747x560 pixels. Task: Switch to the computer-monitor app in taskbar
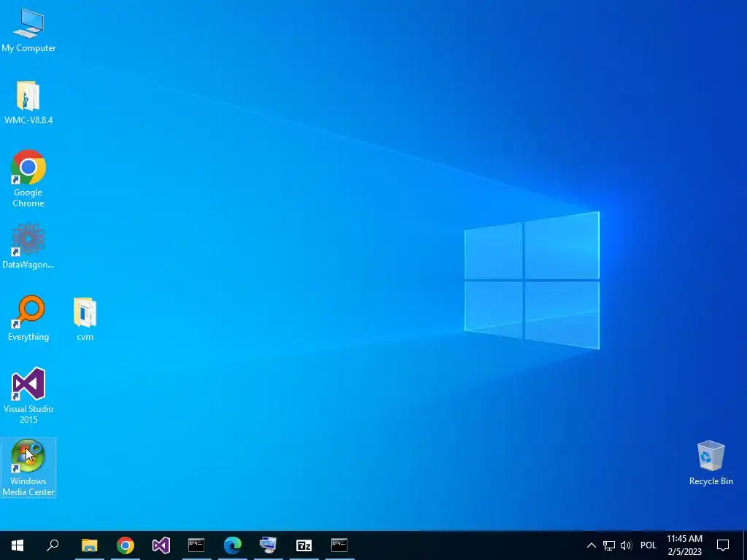click(268, 545)
